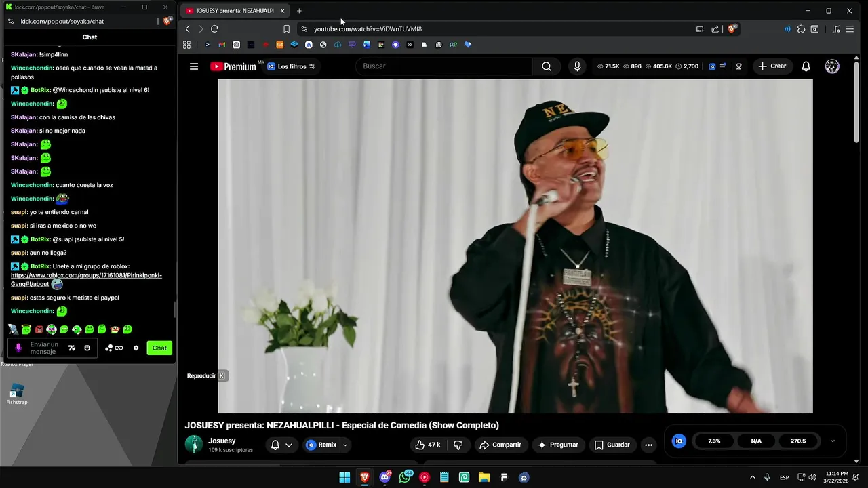Screen dimensions: 868x488
Task: Open the Josuesy channel name link
Action: [222, 441]
